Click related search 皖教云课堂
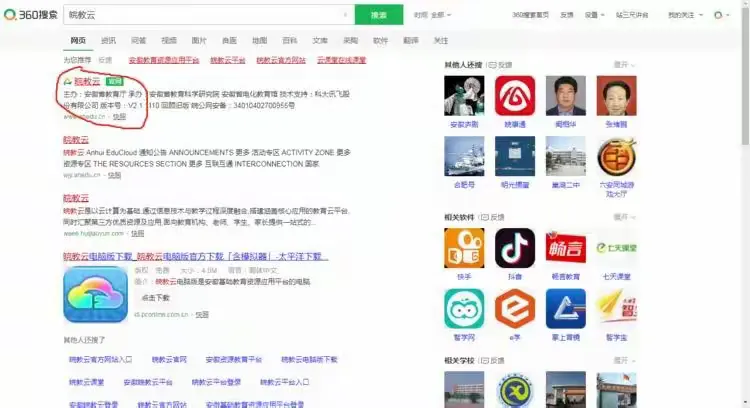Viewport: 750px width, 408px height. point(87,382)
